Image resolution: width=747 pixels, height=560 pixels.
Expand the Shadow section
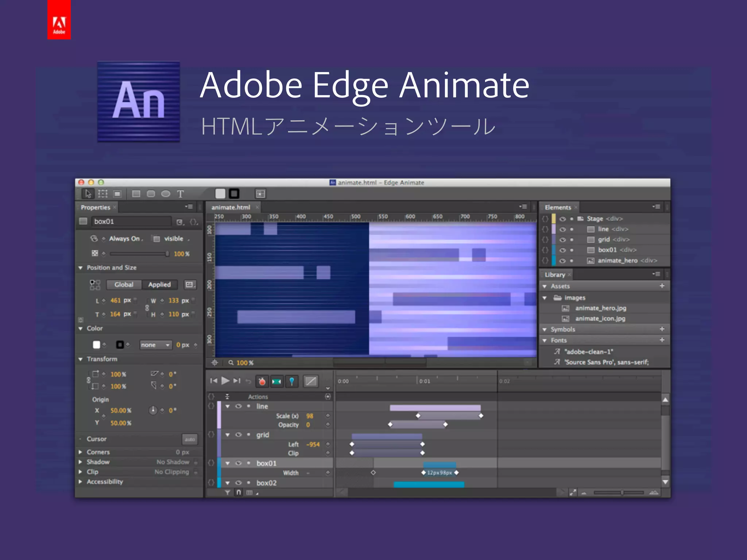point(80,462)
